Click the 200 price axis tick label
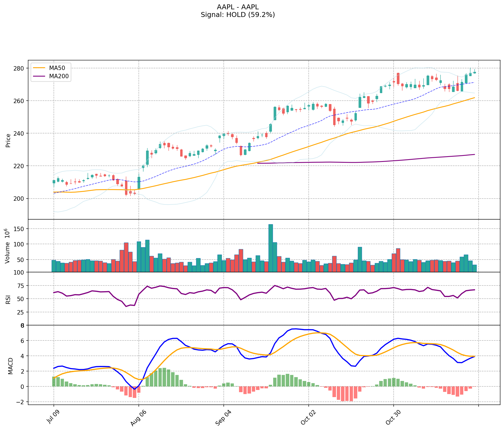Screen dimensions: 504x431 19,199
